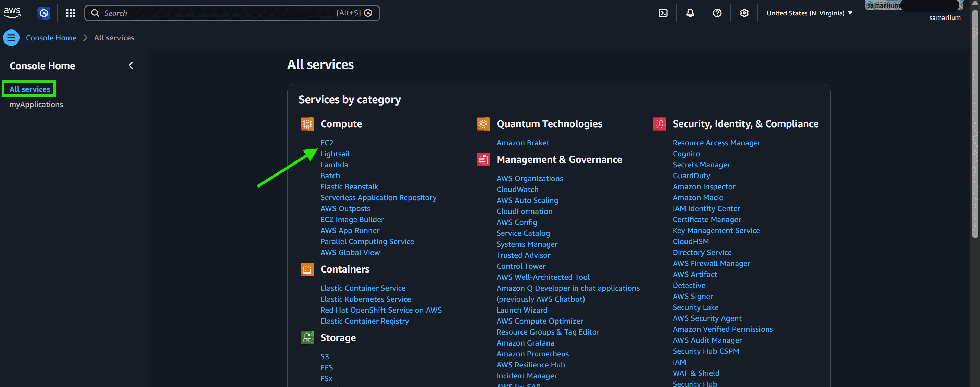The height and width of the screenshot is (387, 980).
Task: Open Amazon Grafana
Action: [525, 343]
